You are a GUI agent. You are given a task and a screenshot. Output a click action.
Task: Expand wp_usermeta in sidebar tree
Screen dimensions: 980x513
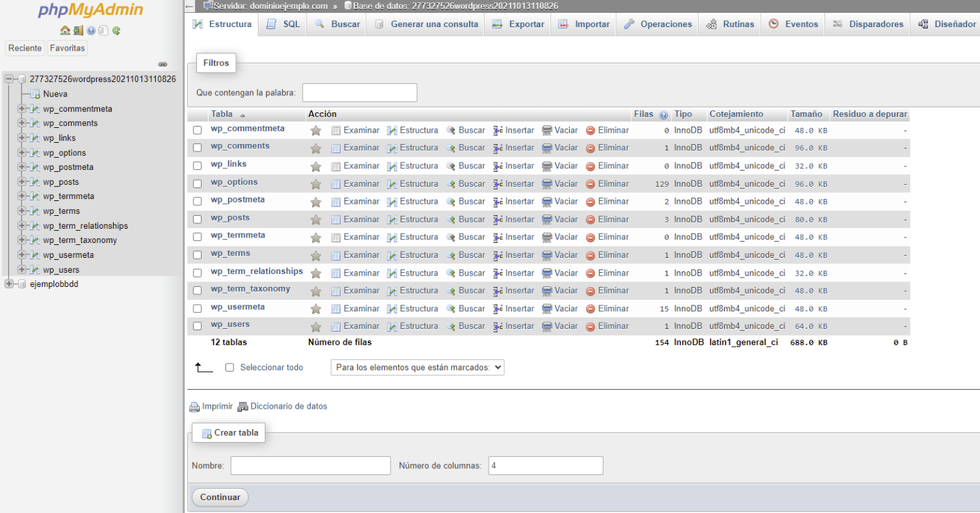22,255
